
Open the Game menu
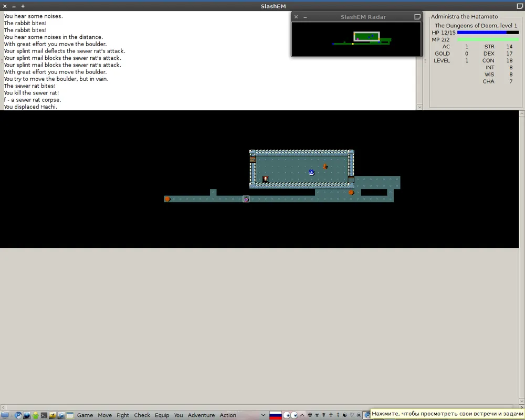(x=85, y=415)
